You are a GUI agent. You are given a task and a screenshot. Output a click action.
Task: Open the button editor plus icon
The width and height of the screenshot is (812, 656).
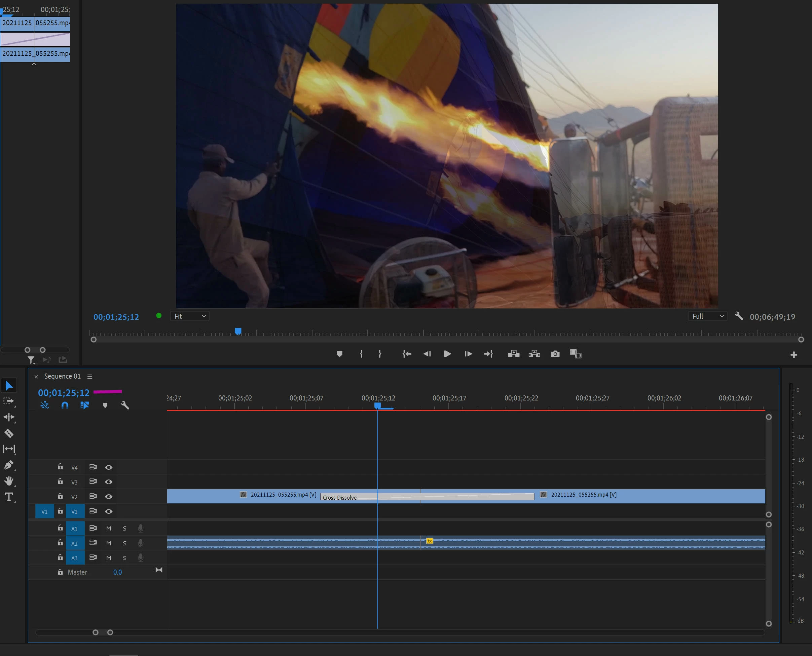793,355
